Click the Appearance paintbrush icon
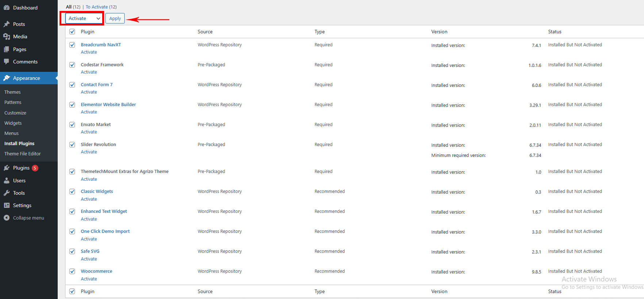Image resolution: width=644 pixels, height=299 pixels. pos(7,78)
